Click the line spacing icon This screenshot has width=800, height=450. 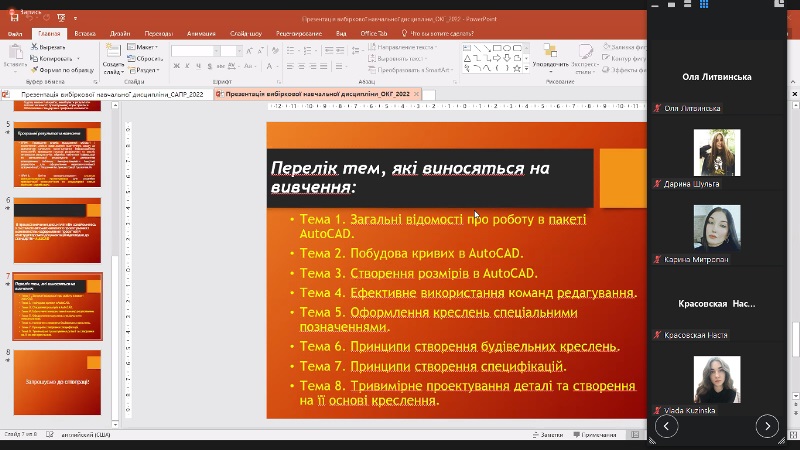(356, 51)
